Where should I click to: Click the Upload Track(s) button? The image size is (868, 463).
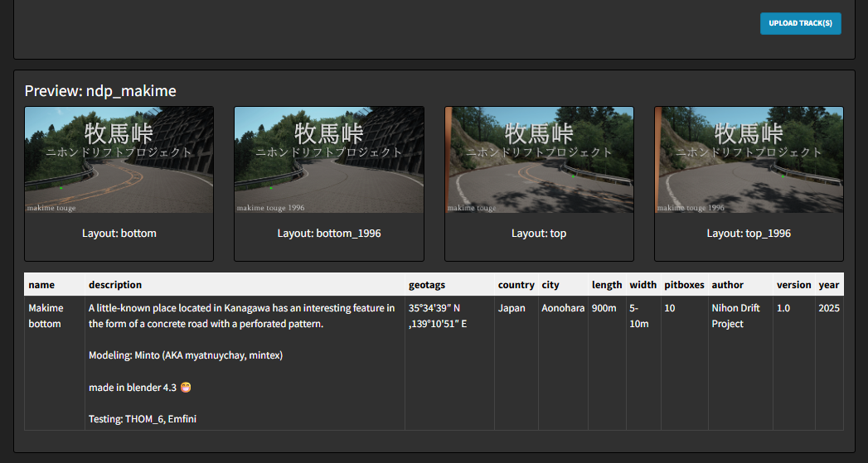[800, 23]
